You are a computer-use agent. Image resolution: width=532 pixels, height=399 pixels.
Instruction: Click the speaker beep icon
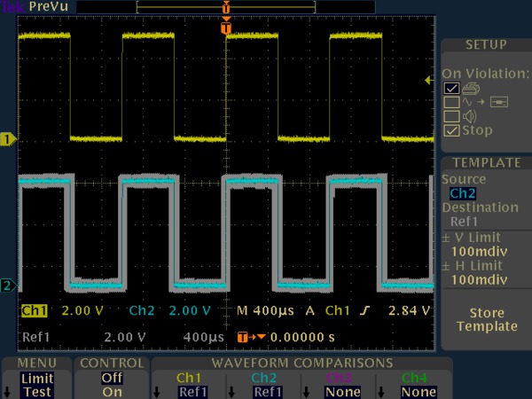click(x=469, y=116)
